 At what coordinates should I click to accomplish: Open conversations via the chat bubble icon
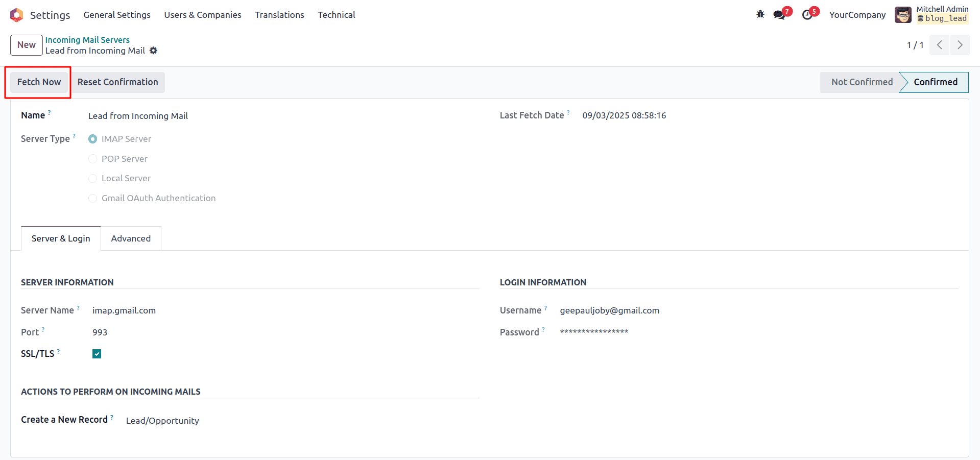pos(779,14)
